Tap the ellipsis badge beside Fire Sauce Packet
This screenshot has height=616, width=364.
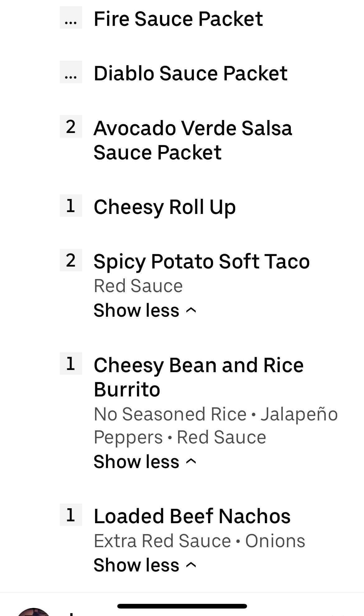tap(71, 18)
